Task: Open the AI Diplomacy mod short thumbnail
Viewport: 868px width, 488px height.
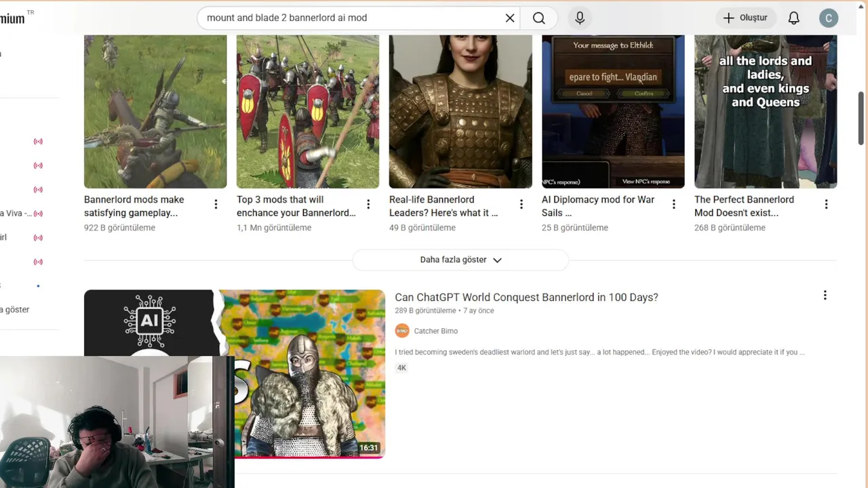Action: click(613, 112)
